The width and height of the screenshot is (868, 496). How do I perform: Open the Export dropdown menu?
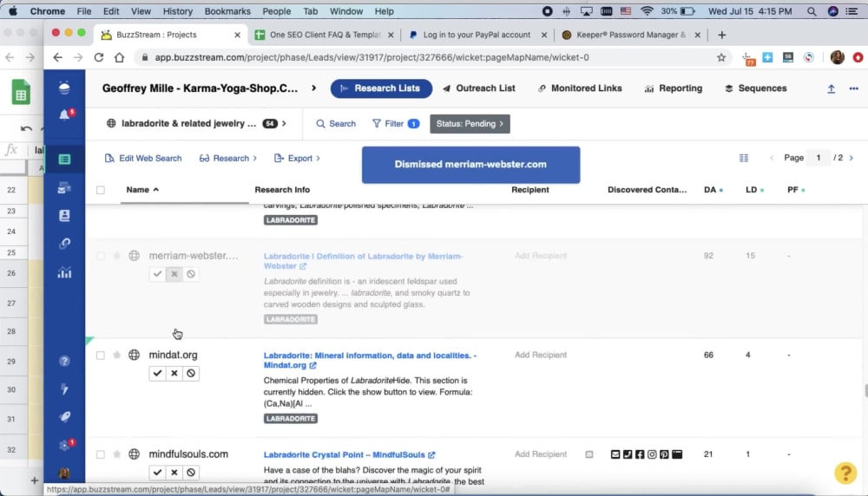(x=297, y=158)
